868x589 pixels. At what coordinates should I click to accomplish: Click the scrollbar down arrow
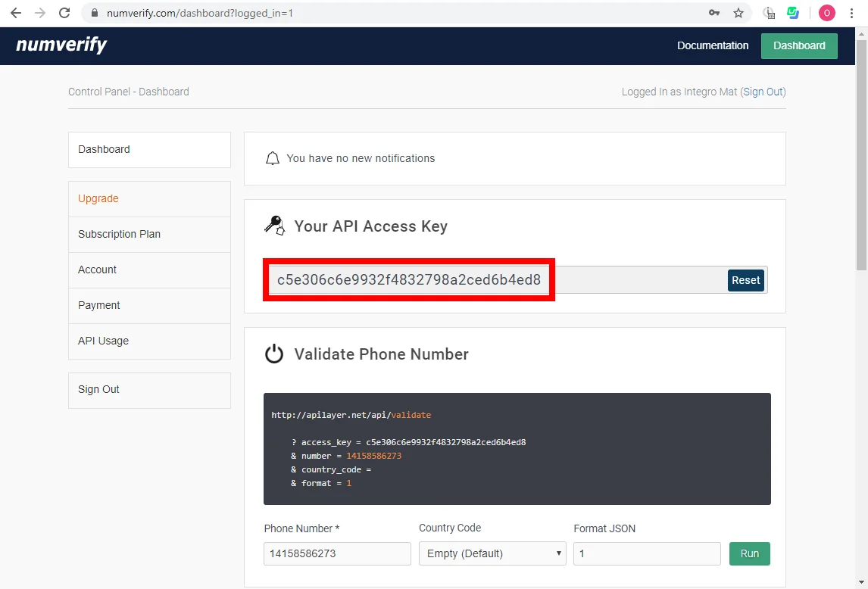point(861,582)
